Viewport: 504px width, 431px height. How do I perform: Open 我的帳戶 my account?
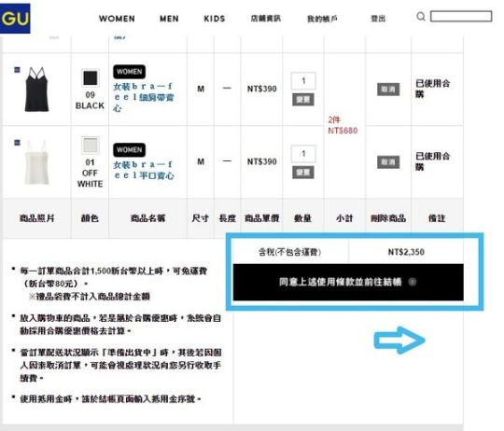pyautogui.click(x=322, y=19)
